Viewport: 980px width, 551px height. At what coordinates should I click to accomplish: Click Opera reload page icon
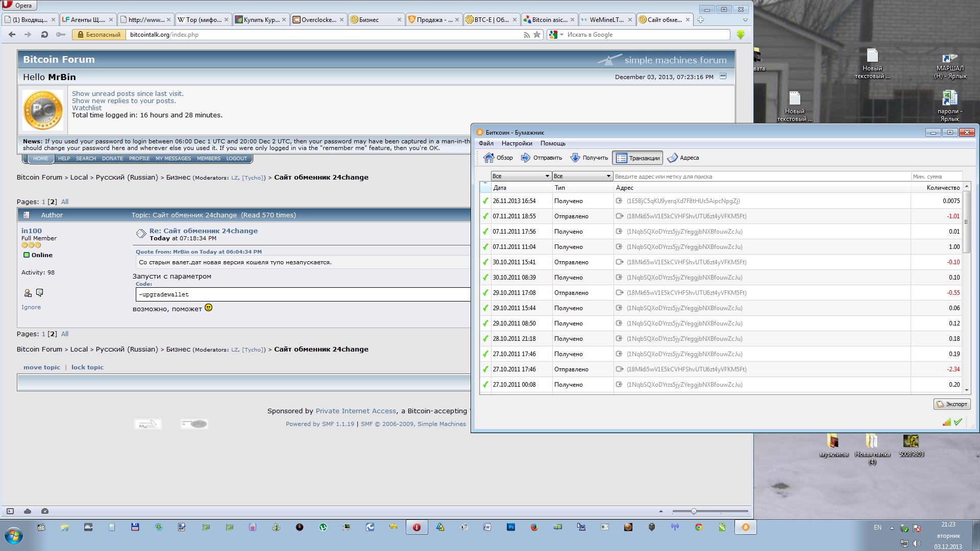click(x=44, y=35)
